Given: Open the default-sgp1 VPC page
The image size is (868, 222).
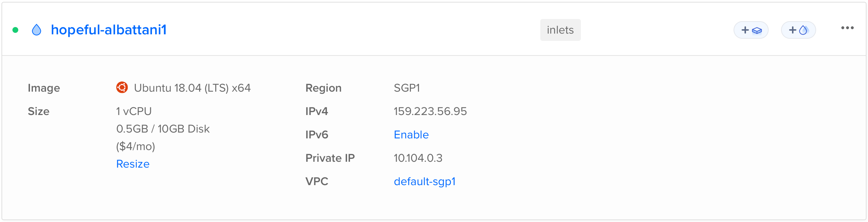Looking at the screenshot, I should (x=425, y=181).
